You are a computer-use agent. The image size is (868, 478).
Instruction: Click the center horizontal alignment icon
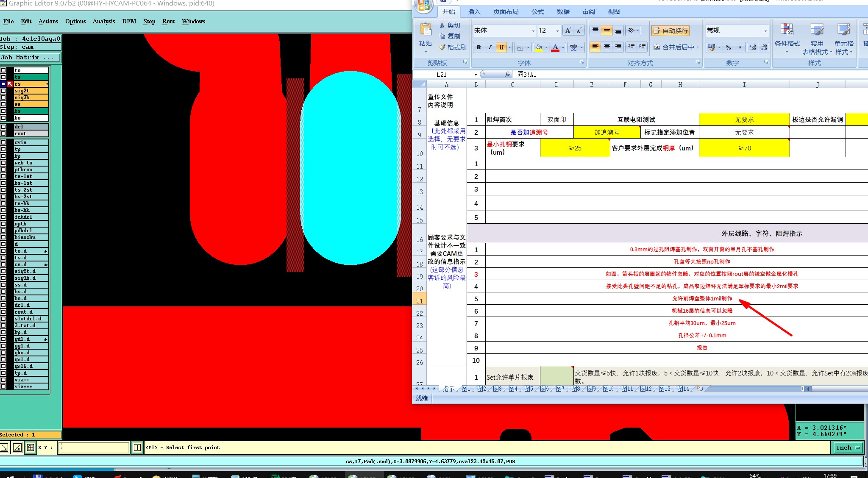tap(607, 47)
